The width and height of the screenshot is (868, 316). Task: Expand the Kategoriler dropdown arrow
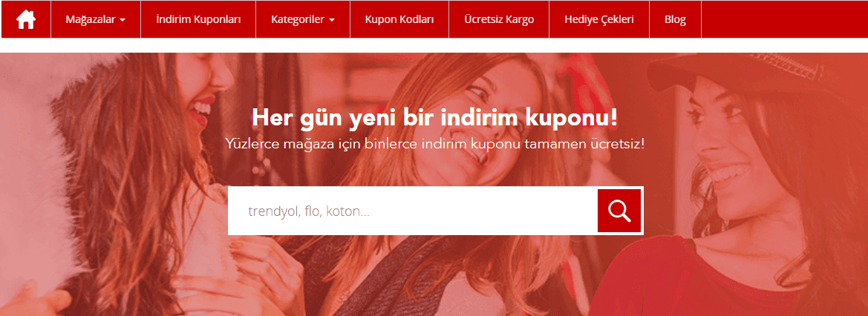[x=332, y=20]
